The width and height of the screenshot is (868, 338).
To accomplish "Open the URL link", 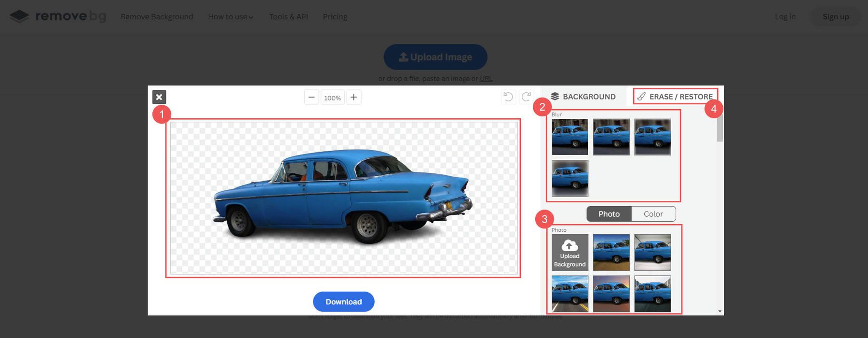I will 486,79.
